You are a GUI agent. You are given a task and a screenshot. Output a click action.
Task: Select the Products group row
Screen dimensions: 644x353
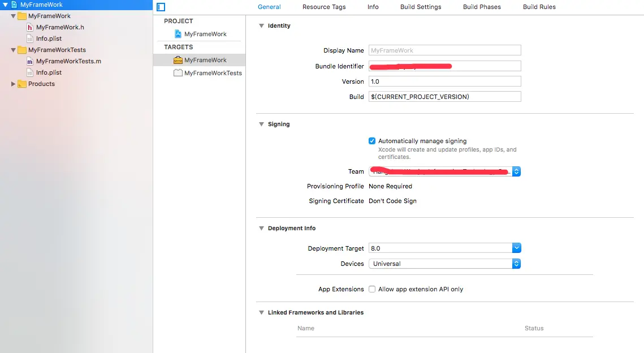pyautogui.click(x=76, y=84)
